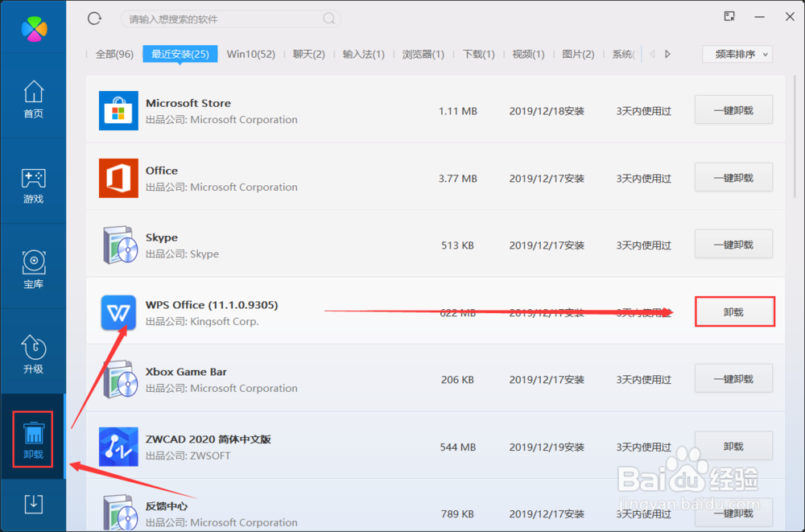The width and height of the screenshot is (805, 532).
Task: Open the 图片(2) category tab
Action: 578,54
